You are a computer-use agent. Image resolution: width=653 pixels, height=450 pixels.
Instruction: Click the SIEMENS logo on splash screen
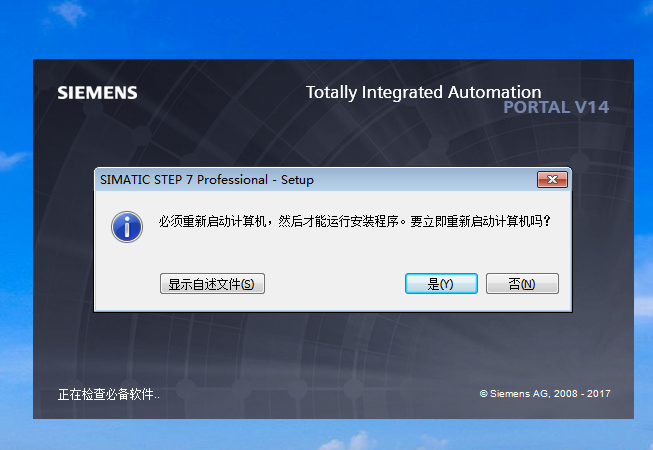(97, 93)
